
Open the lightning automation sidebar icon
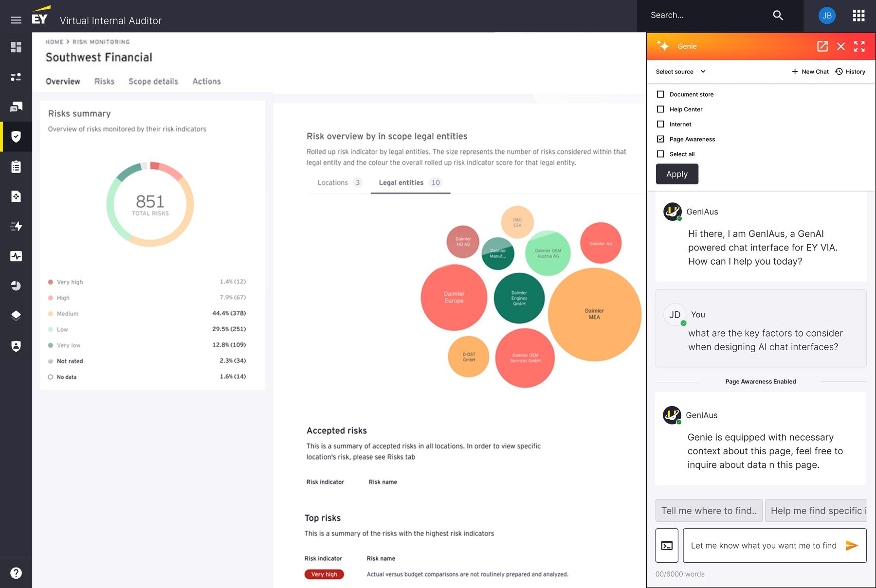point(16,226)
